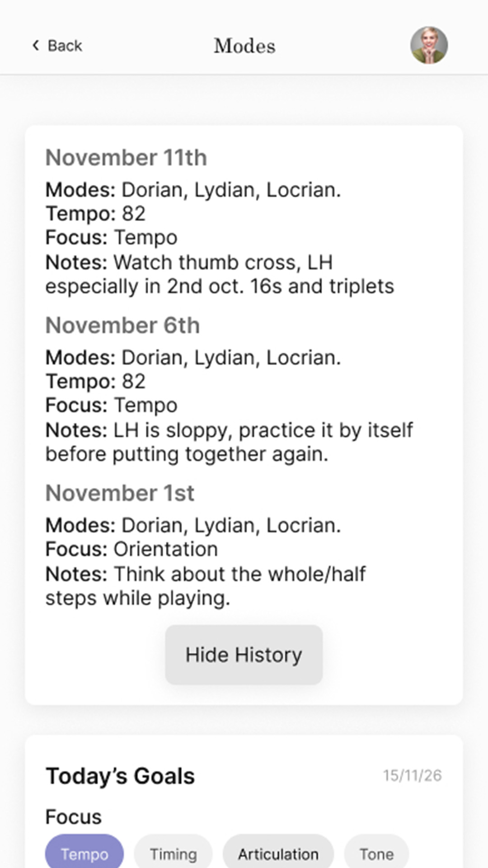Click the 'Think about the whole/half' note

click(x=206, y=586)
